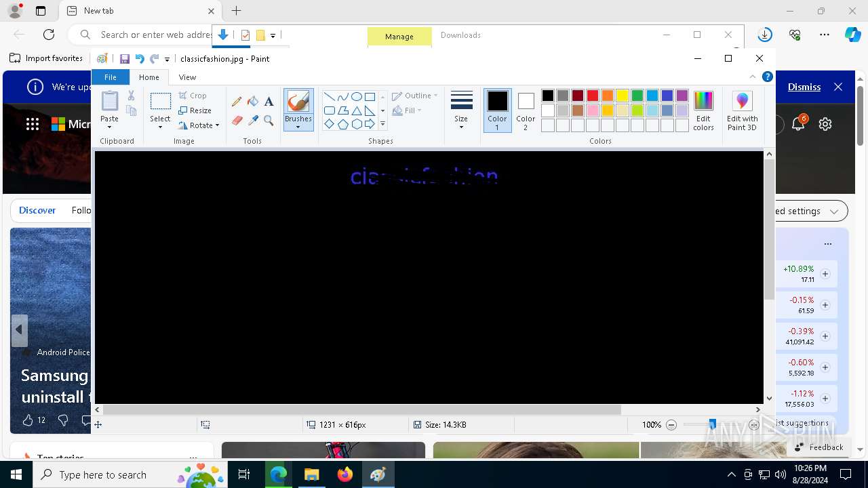Click the taskbar search box
Image resolution: width=868 pixels, height=488 pixels.
tap(131, 474)
